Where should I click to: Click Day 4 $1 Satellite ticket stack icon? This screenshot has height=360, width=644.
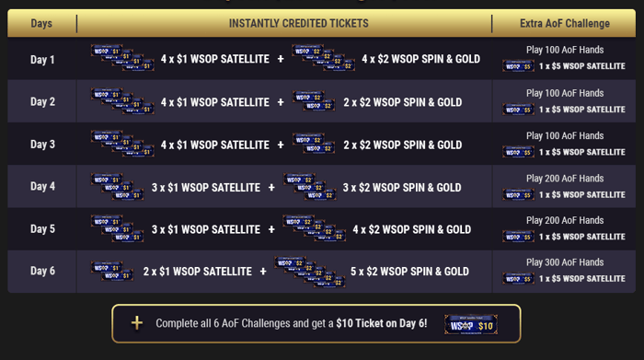(x=118, y=187)
